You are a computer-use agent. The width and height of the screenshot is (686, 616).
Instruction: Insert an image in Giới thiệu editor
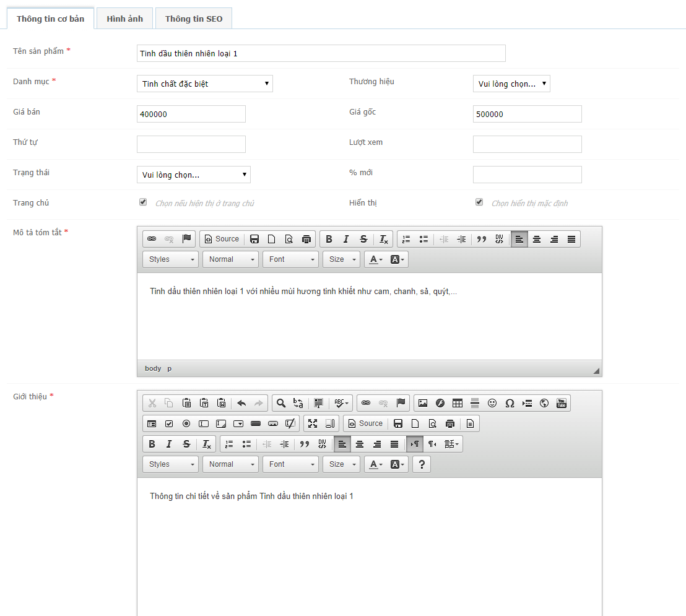tap(423, 403)
